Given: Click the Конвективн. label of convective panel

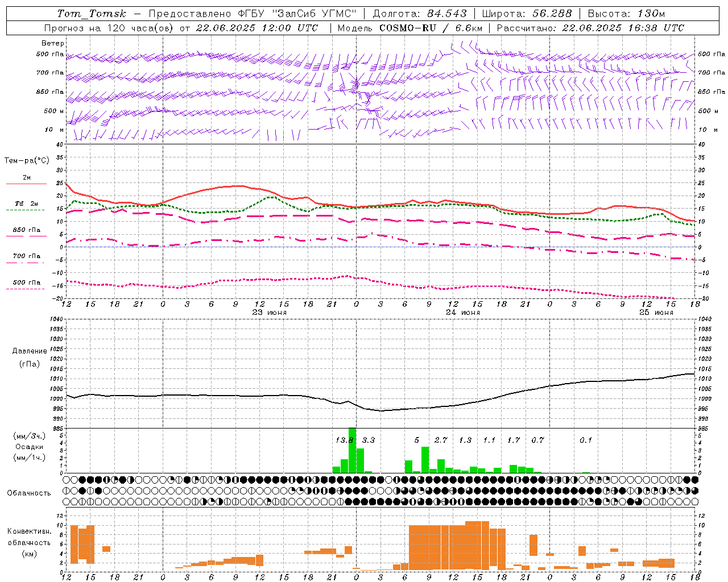Looking at the screenshot, I should tap(29, 531).
